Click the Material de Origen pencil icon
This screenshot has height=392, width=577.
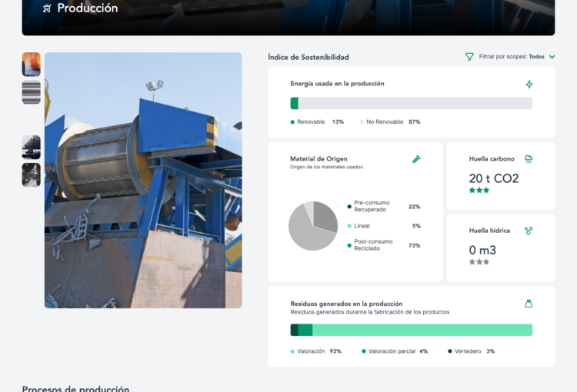[x=416, y=159]
